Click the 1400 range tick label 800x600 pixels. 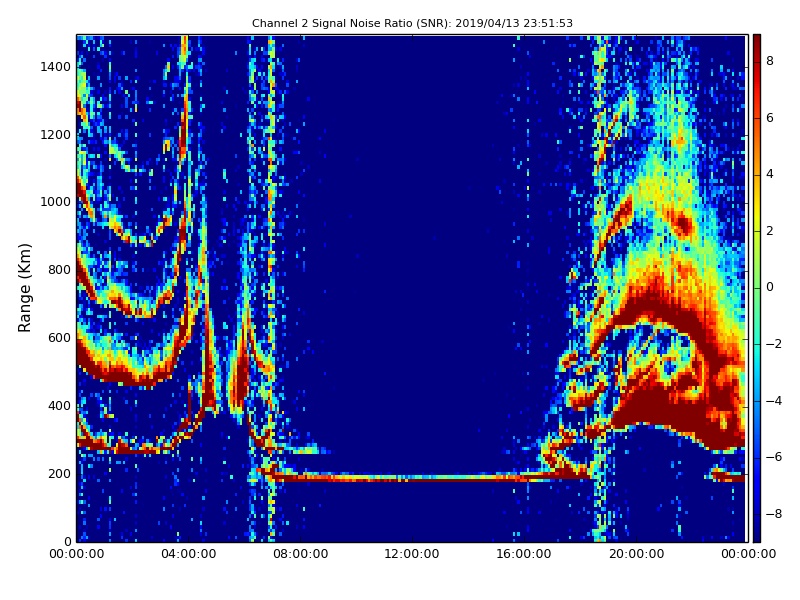pyautogui.click(x=56, y=67)
